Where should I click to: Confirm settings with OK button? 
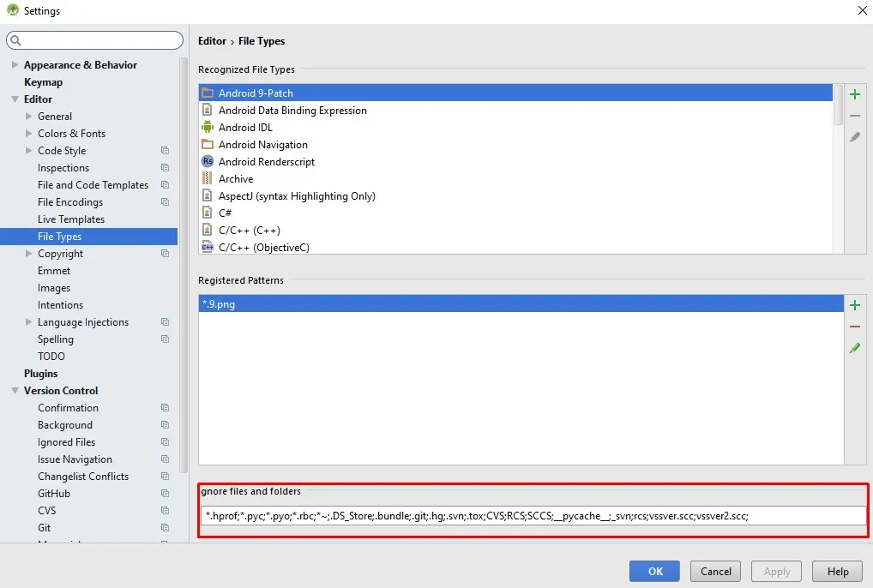(654, 572)
